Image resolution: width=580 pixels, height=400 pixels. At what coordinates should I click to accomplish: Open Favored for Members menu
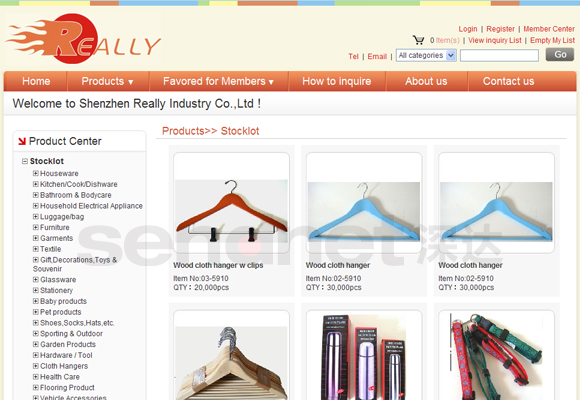pos(218,81)
